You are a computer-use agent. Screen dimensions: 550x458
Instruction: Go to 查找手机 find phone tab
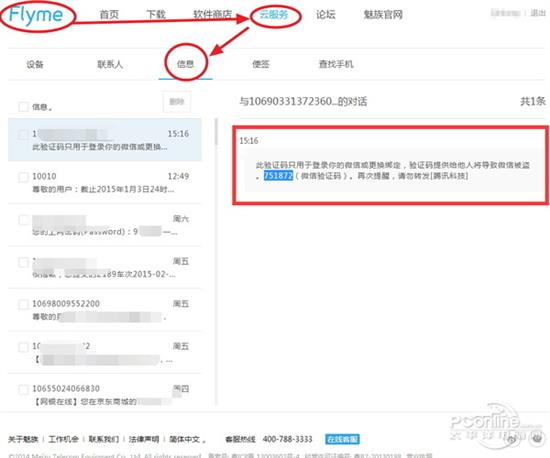(x=336, y=64)
